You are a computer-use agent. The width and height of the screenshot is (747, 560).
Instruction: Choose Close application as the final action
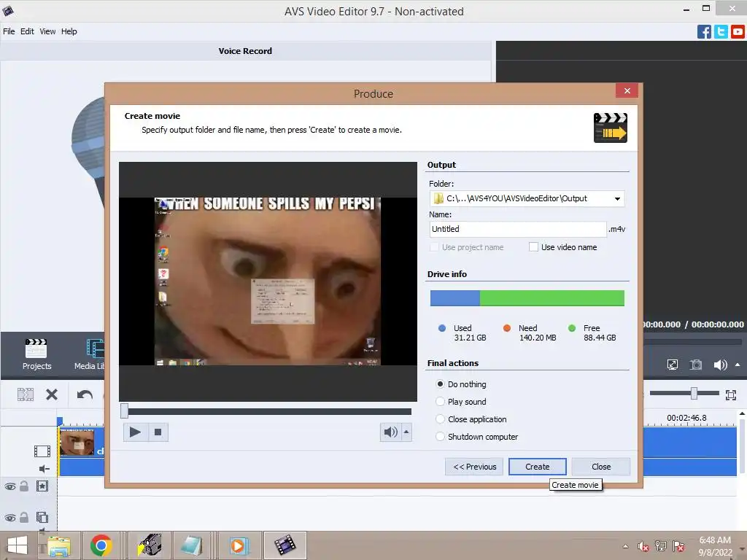[x=440, y=419]
